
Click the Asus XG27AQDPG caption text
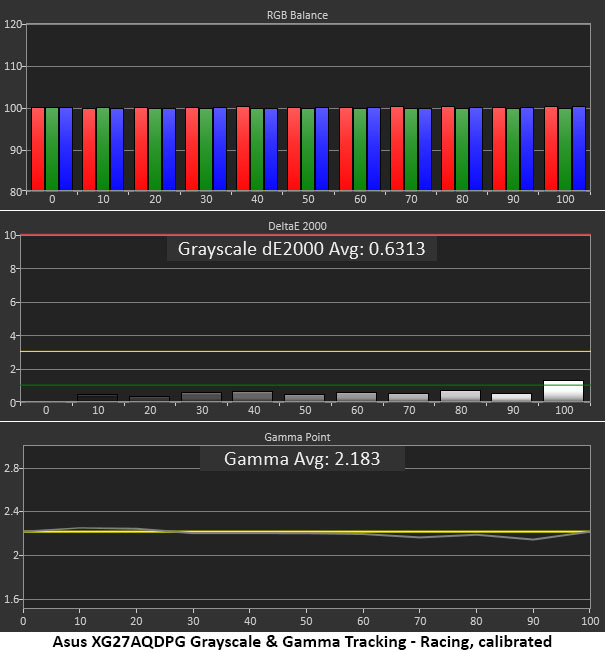point(302,642)
